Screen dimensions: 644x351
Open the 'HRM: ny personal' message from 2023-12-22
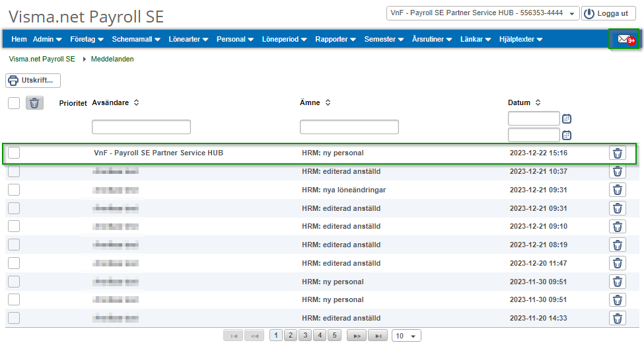pyautogui.click(x=333, y=153)
